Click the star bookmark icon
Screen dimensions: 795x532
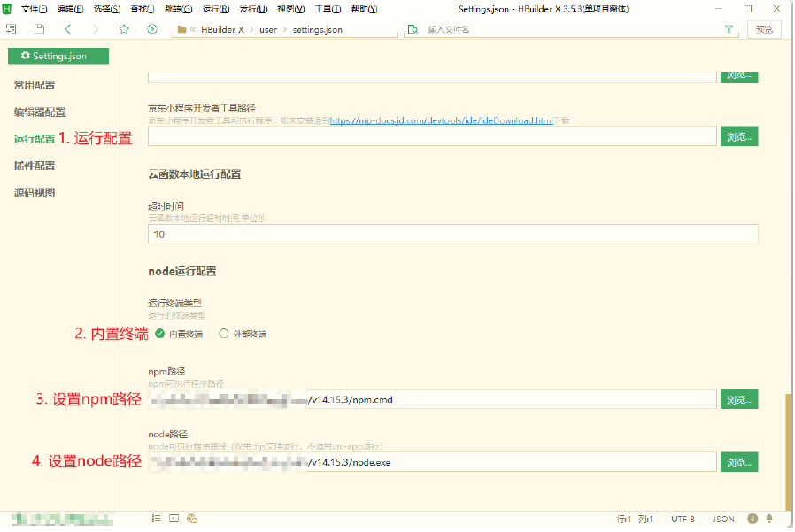[x=124, y=29]
